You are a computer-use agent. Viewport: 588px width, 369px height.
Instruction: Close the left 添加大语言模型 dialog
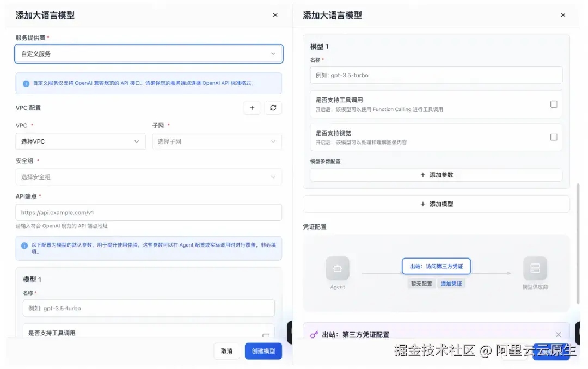(x=275, y=15)
